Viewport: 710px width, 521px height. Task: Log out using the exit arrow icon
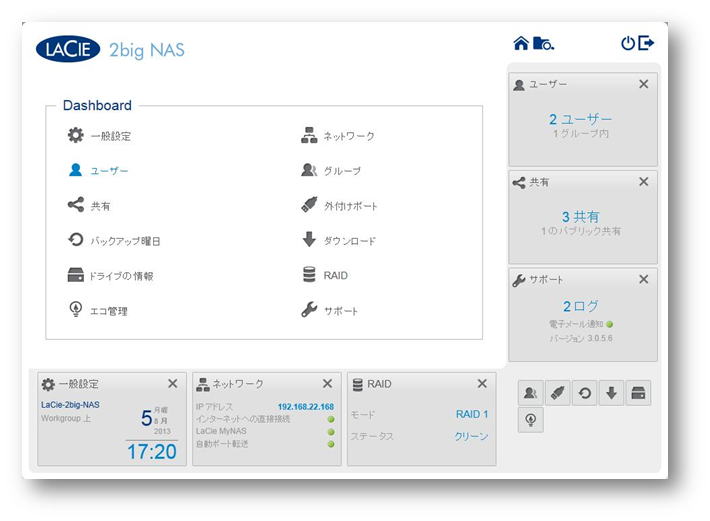click(x=646, y=43)
